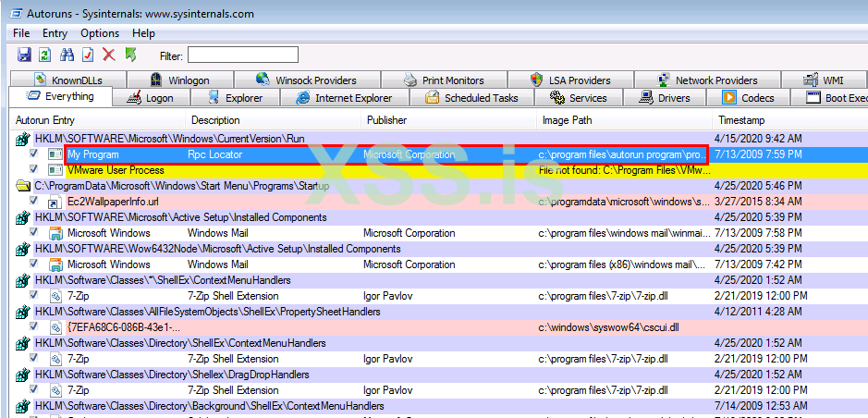Open the Internet Explorer tab

[x=345, y=98]
